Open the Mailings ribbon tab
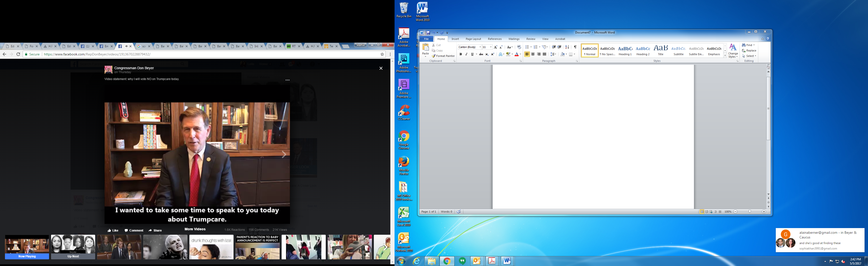The image size is (868, 266). click(514, 39)
